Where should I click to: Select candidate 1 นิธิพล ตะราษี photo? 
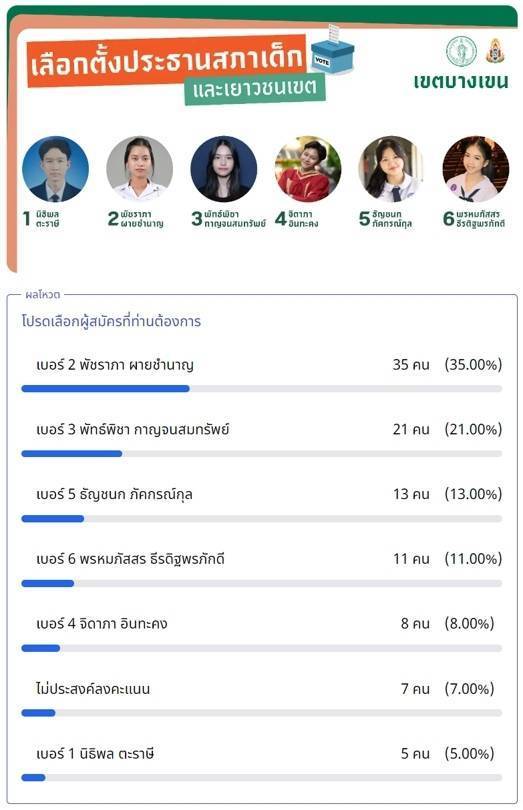[x=55, y=169]
